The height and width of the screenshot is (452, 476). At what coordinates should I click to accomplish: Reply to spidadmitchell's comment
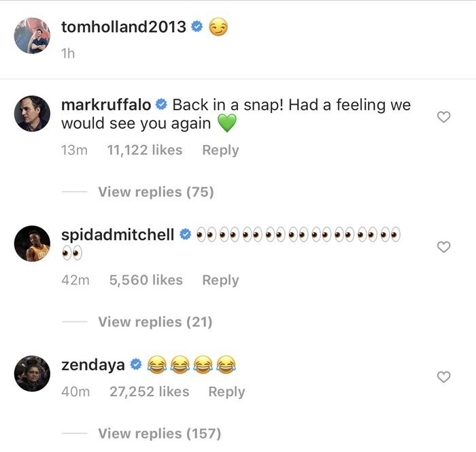coord(221,280)
